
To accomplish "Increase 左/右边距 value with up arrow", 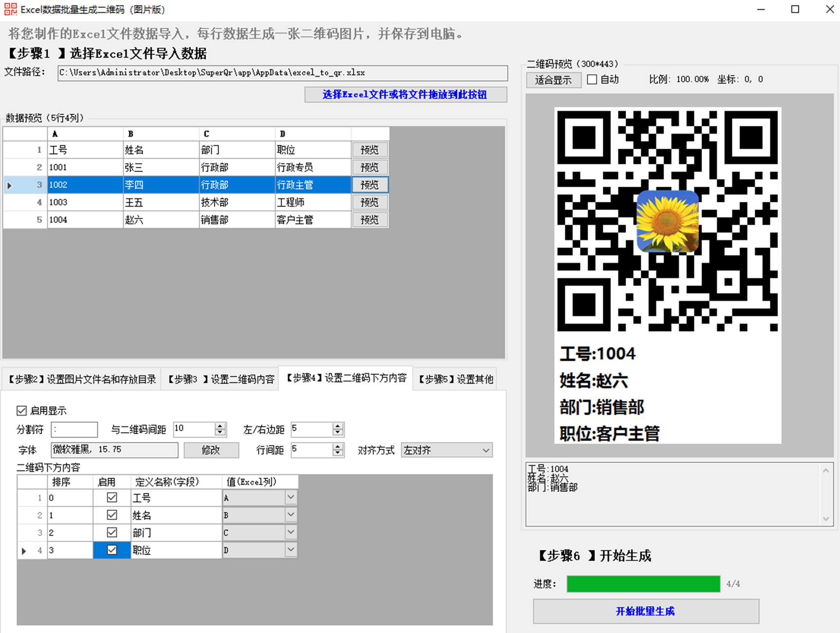I will (338, 426).
